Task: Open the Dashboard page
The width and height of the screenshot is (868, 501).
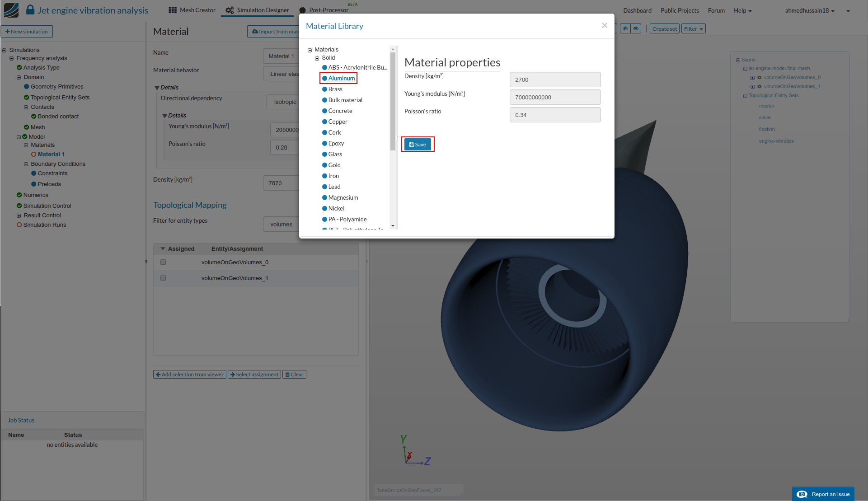Action: coord(637,10)
